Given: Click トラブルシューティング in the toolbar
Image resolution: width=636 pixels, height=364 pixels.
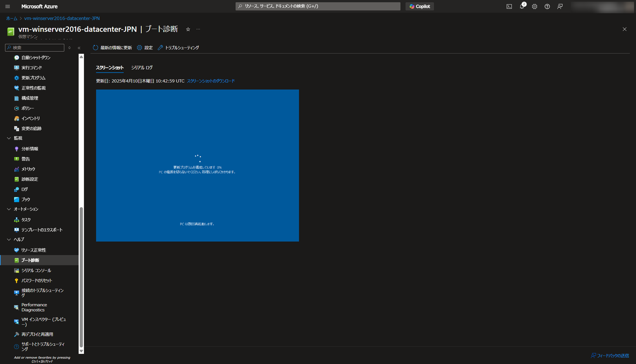Looking at the screenshot, I should pos(178,48).
